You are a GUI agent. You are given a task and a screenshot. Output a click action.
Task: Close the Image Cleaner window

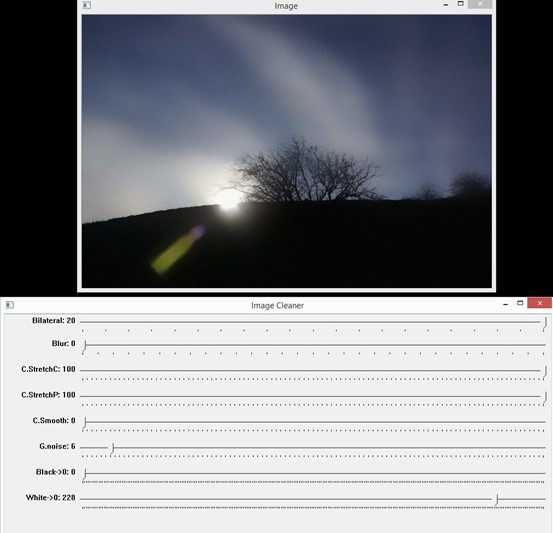point(539,303)
